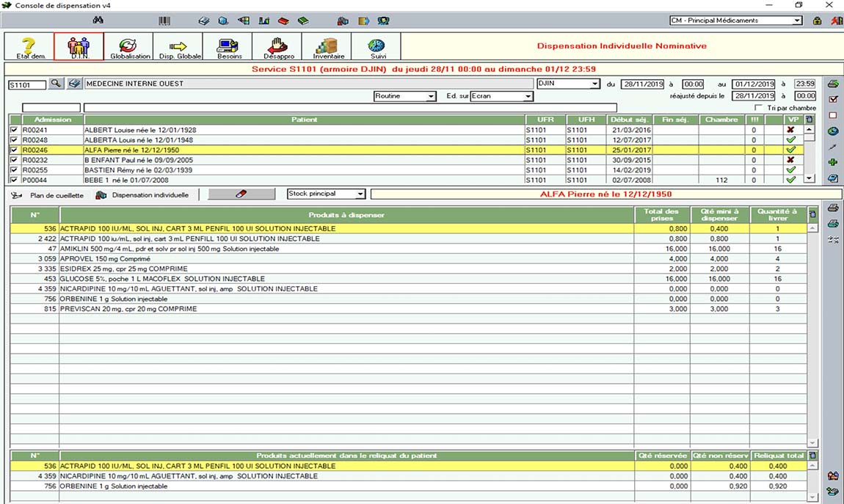Click the binoculars search icon
Screen dimensions: 844x504
pos(98,21)
